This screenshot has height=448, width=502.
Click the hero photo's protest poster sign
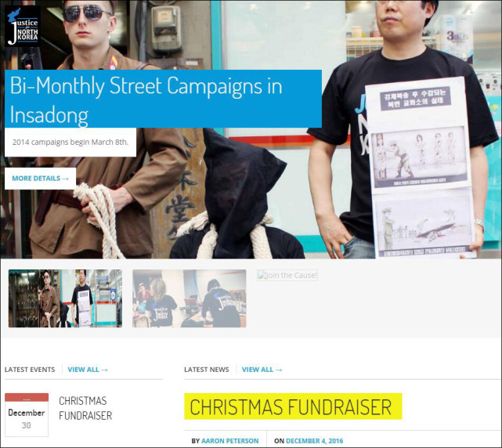click(x=420, y=167)
